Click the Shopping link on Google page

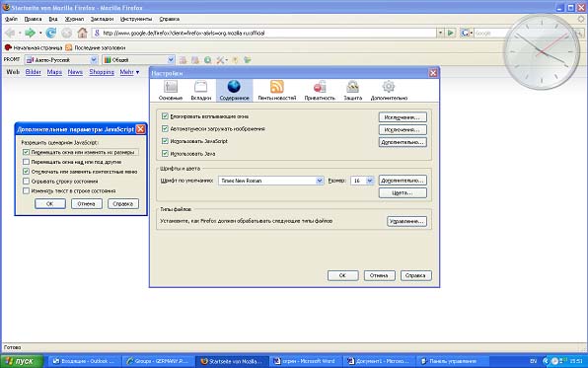pyautogui.click(x=102, y=72)
